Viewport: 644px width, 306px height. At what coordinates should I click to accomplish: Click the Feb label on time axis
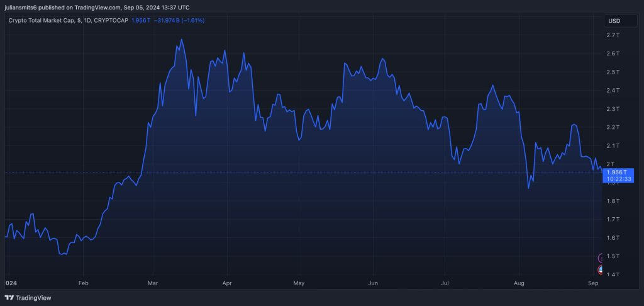[84, 283]
